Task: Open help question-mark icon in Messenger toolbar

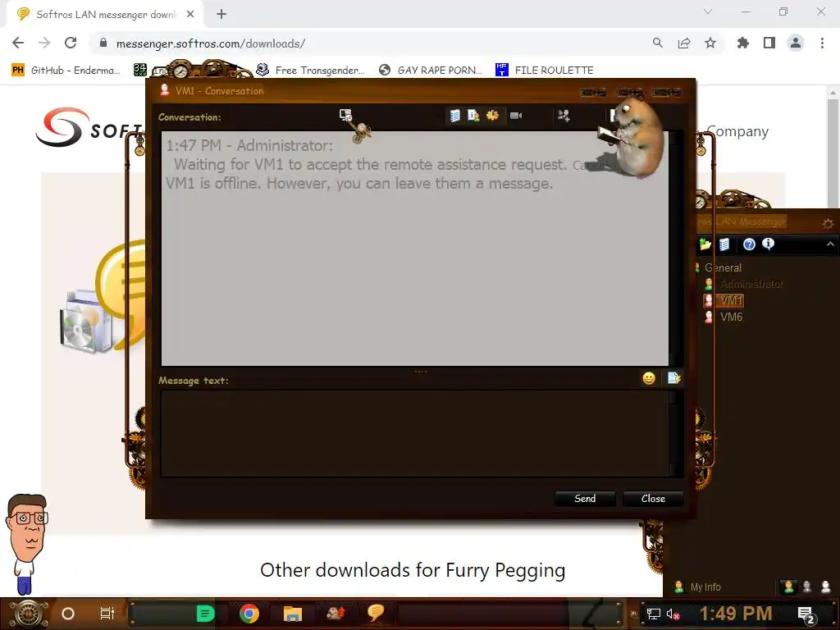Action: (x=749, y=244)
